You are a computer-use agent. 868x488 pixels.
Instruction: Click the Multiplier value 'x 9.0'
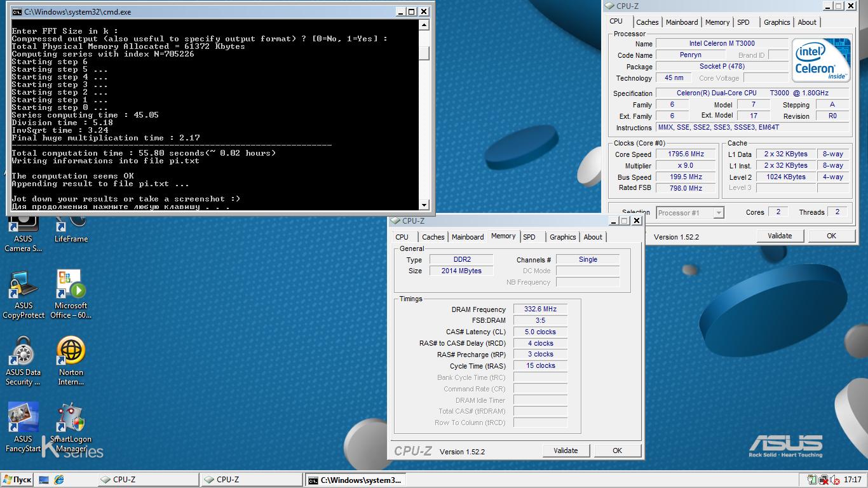tap(686, 166)
